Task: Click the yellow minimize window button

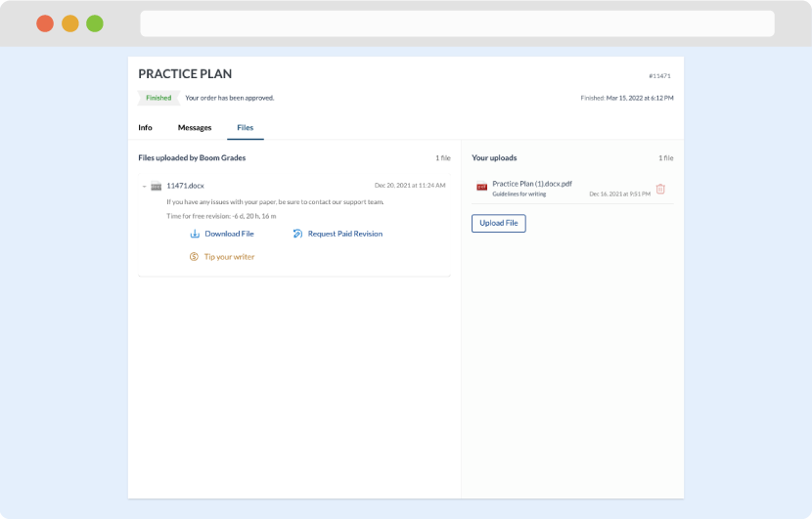Action: pos(69,23)
